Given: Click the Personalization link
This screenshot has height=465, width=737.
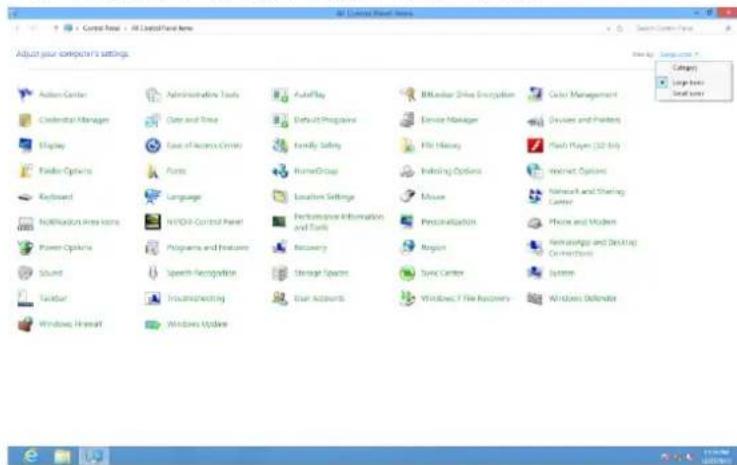Looking at the screenshot, I should click(448, 222).
